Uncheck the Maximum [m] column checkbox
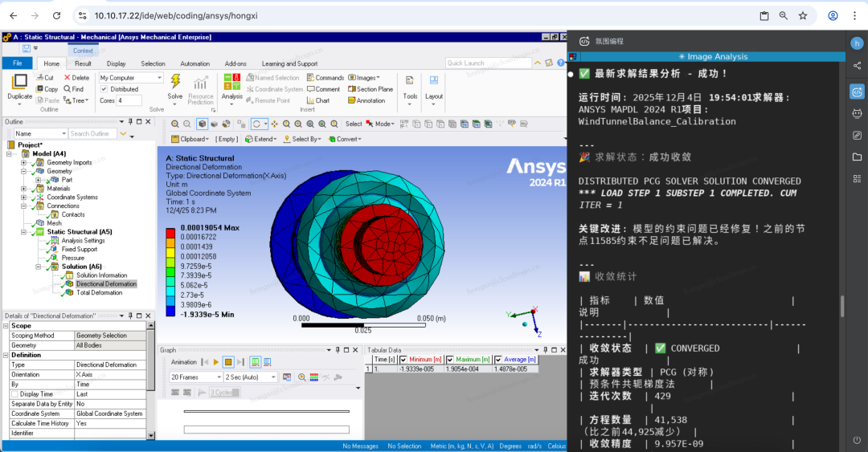Viewport: 868px width, 452px height. [x=450, y=360]
